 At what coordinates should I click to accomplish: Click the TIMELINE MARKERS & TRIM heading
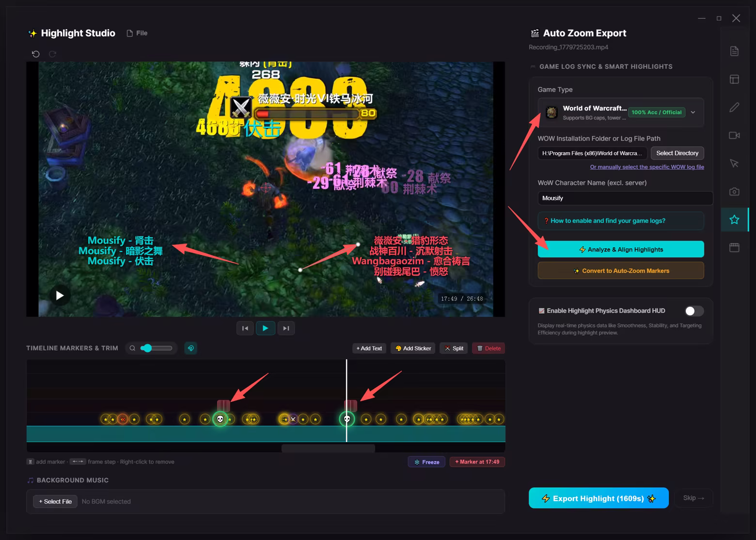72,348
